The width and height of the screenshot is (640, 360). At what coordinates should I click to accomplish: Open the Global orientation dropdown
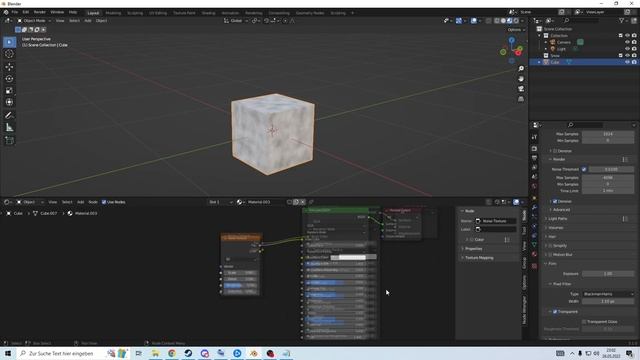236,20
